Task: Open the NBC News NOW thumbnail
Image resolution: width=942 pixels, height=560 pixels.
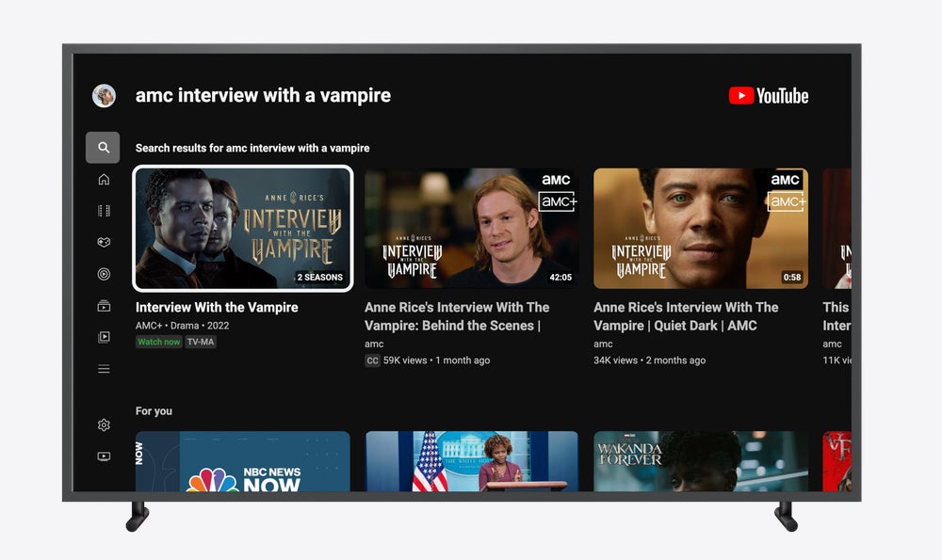Action: [x=243, y=461]
